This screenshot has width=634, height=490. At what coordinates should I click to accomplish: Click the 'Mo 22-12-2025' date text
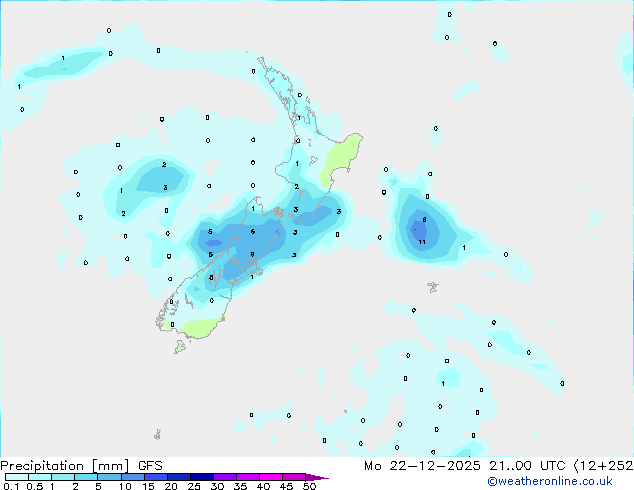(x=422, y=466)
